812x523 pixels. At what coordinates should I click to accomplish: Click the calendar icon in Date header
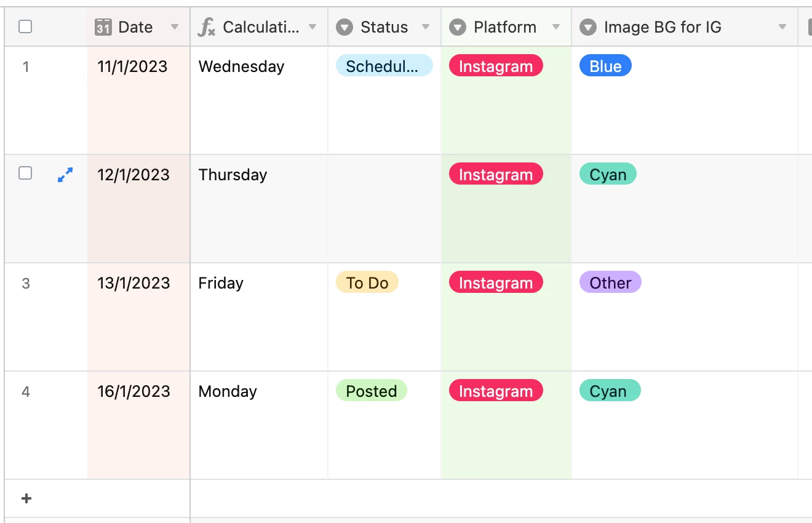[x=103, y=27]
